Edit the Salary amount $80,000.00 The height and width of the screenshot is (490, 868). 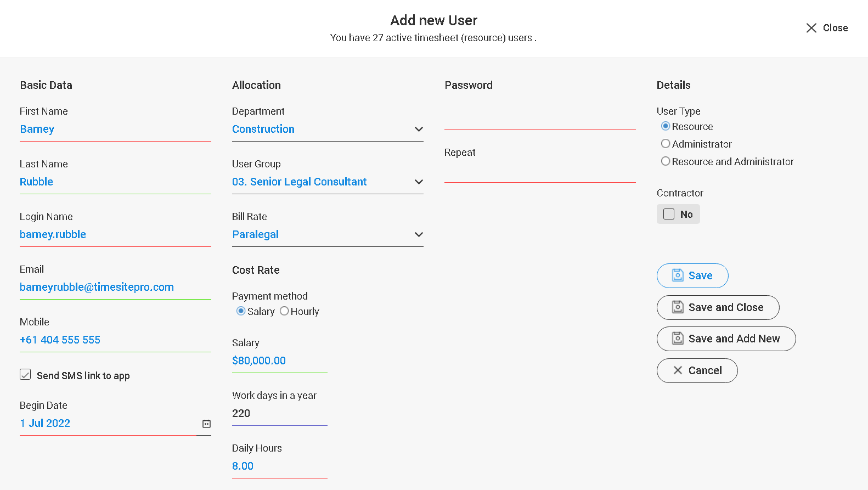(280, 361)
